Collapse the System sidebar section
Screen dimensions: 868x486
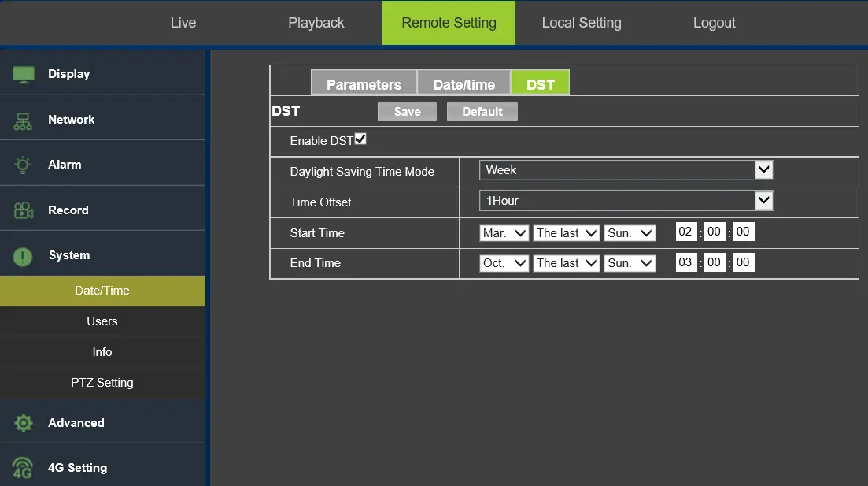(102, 255)
